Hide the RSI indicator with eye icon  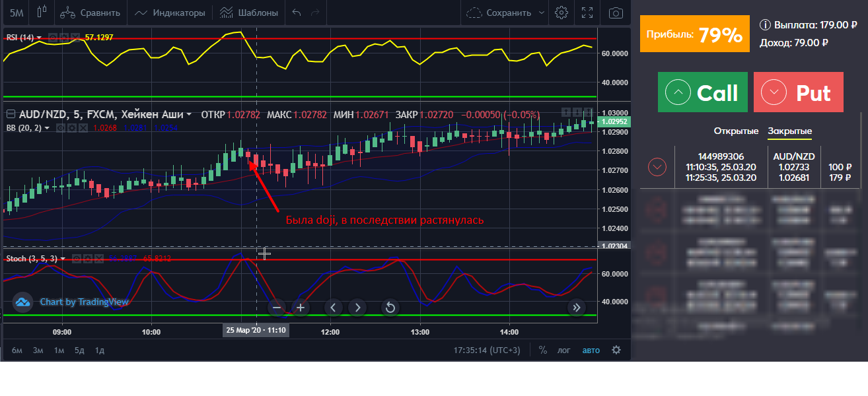[x=53, y=38]
